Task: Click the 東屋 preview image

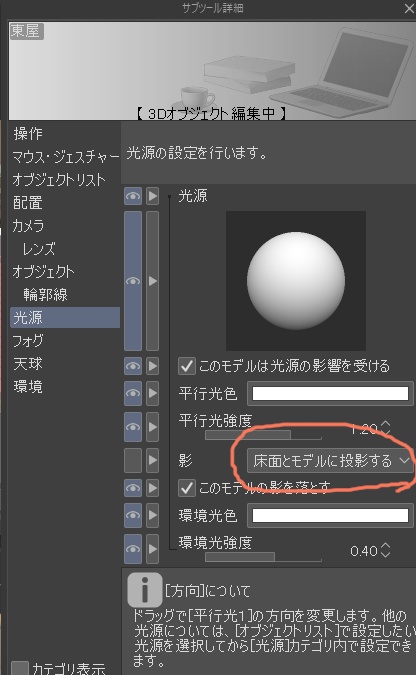Action: point(211,71)
